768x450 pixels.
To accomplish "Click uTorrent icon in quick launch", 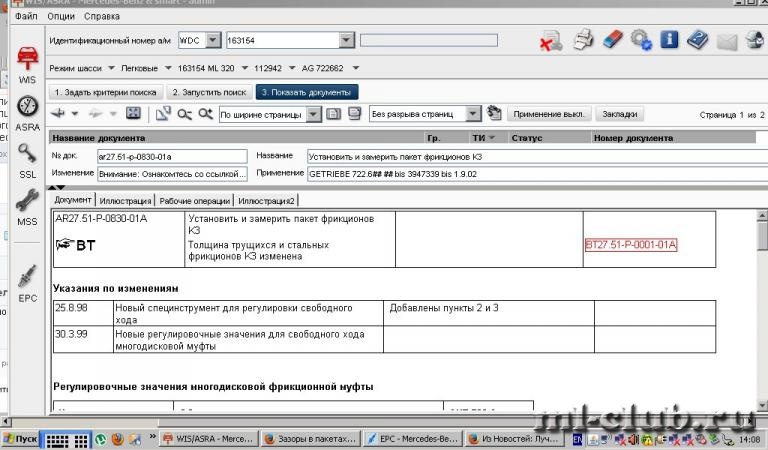I will (101, 439).
